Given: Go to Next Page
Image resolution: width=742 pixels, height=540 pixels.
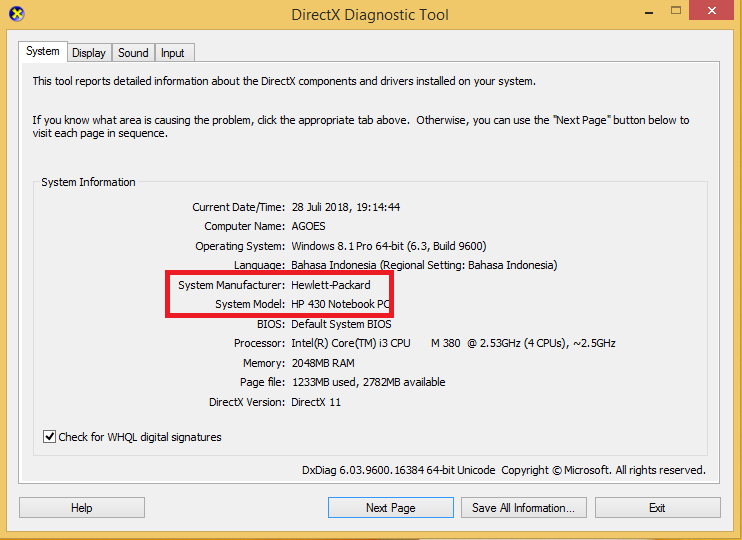Looking at the screenshot, I should [391, 508].
